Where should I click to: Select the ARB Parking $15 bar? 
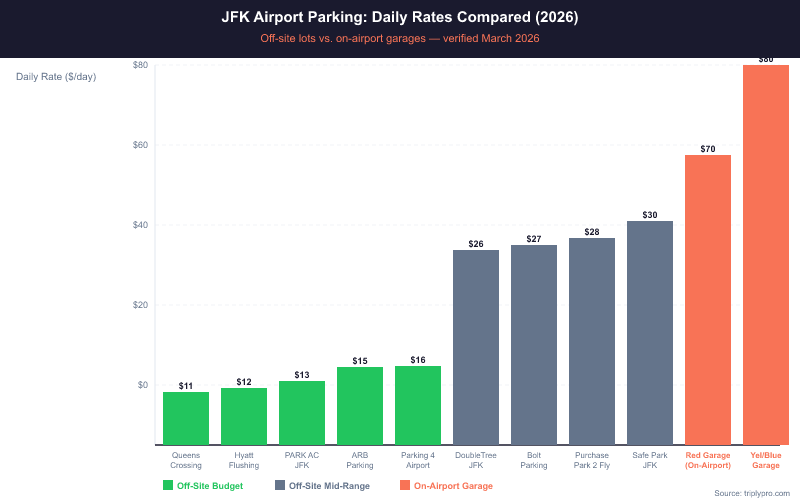(360, 405)
